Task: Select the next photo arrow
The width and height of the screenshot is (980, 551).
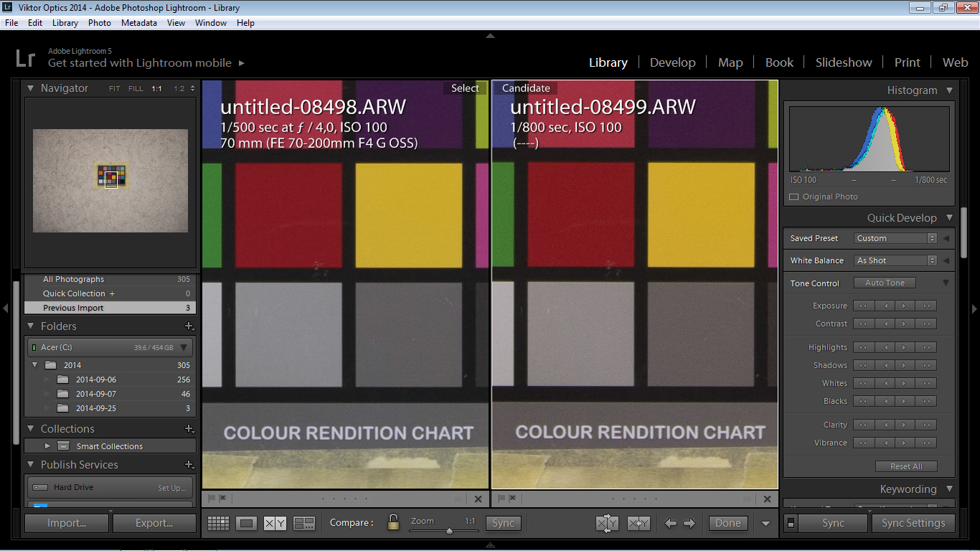Action: [689, 524]
